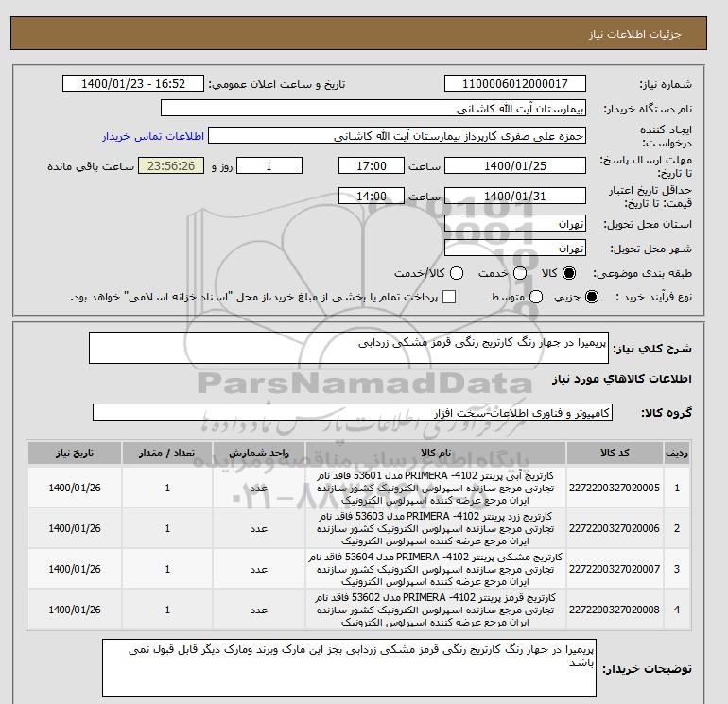The width and height of the screenshot is (728, 704).
Task: Select the جزیی purchase type radio
Action: point(592,297)
